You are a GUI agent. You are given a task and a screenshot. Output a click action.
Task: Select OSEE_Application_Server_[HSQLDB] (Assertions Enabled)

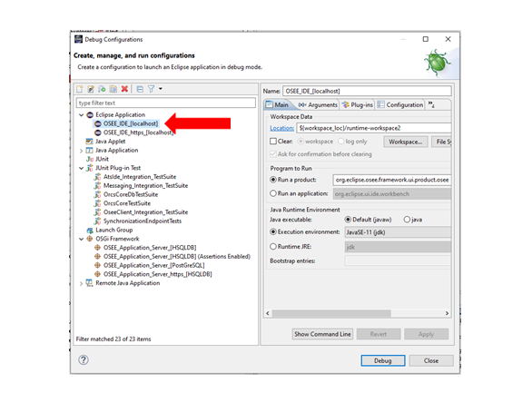click(x=177, y=257)
